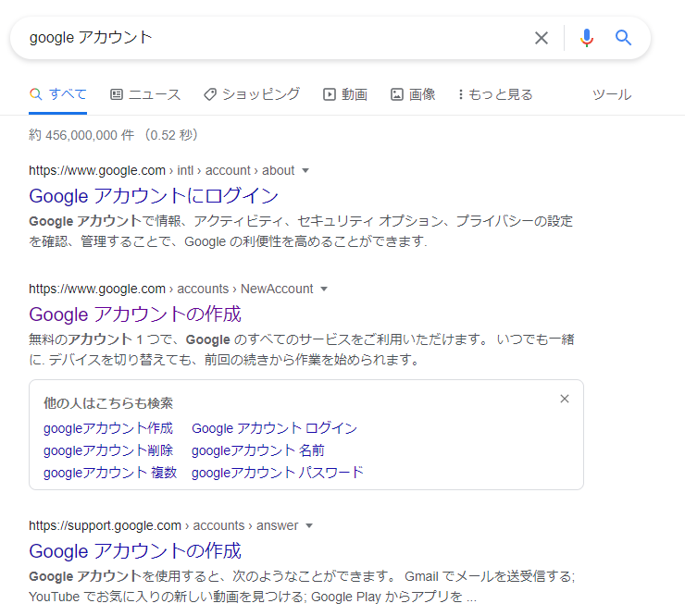Close the 他の人はこちらも検索 box
Image resolution: width=685 pixels, height=616 pixels.
click(565, 399)
